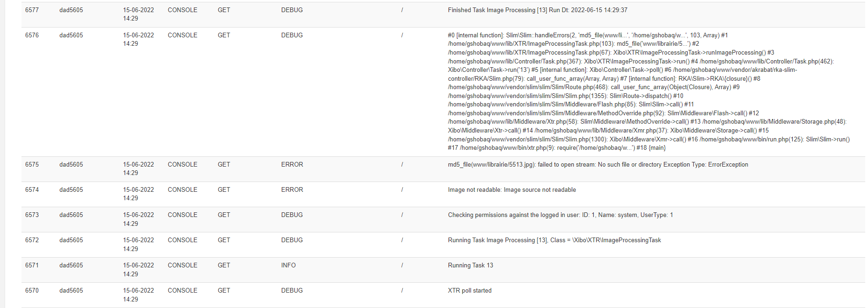Image resolution: width=868 pixels, height=308 pixels.
Task: Click log ID 6574
Action: [x=32, y=189]
